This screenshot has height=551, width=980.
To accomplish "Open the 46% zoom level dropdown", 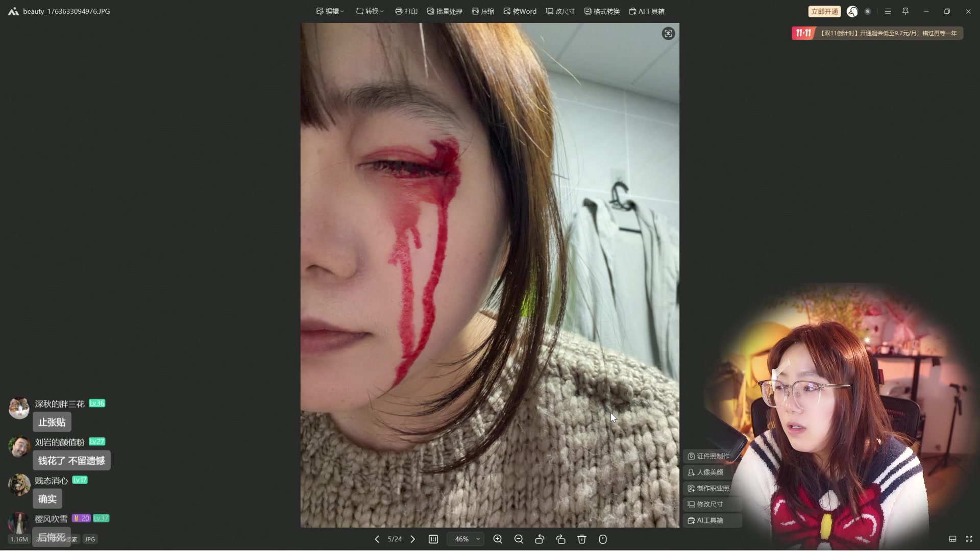I will 467,539.
